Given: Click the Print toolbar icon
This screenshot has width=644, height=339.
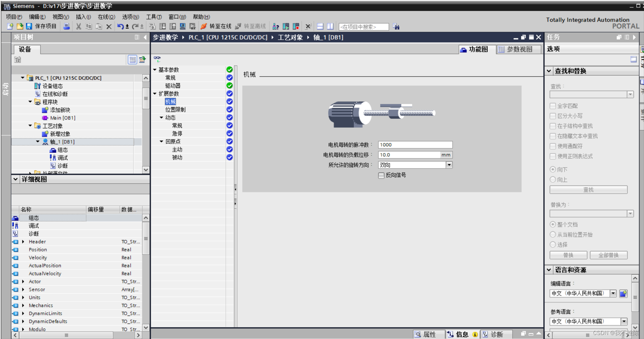Looking at the screenshot, I should click(x=66, y=27).
